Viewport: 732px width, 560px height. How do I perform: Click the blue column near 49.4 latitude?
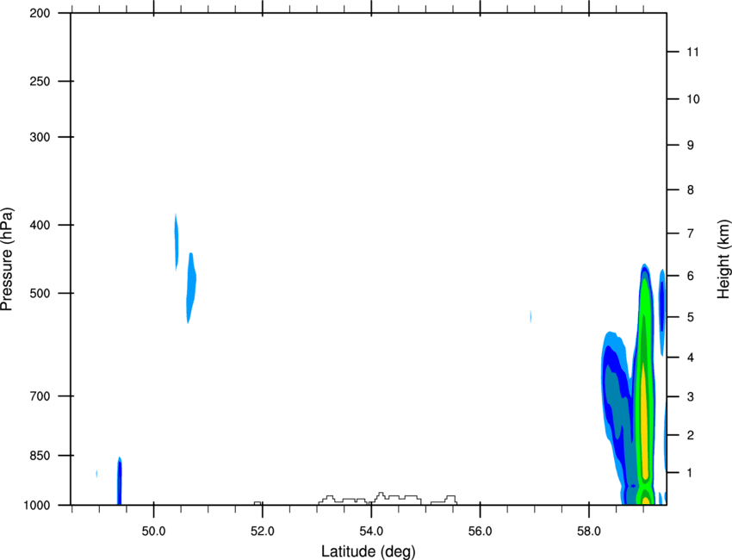pyautogui.click(x=120, y=481)
